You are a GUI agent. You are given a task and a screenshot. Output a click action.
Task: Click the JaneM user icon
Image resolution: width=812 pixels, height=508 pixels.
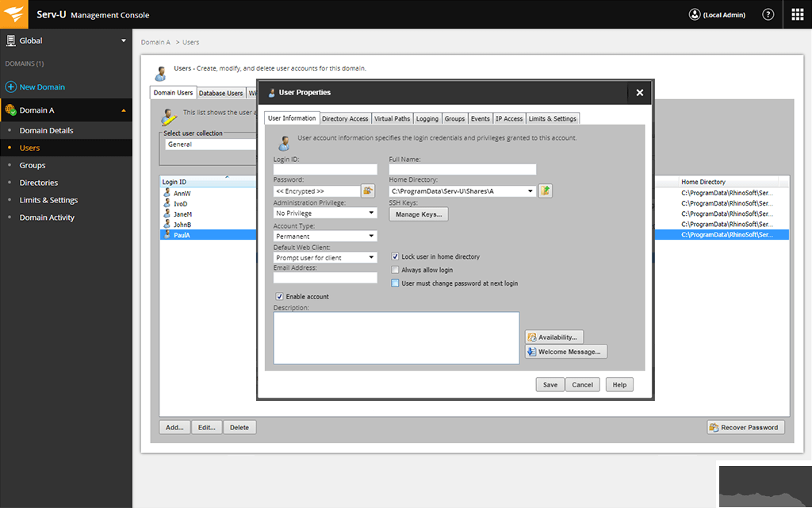tap(167, 214)
